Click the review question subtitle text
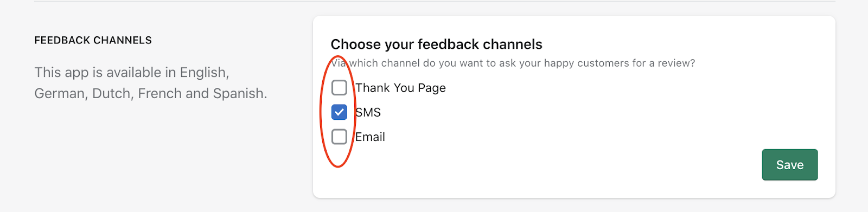Screen dimensions: 868x212 tap(513, 63)
